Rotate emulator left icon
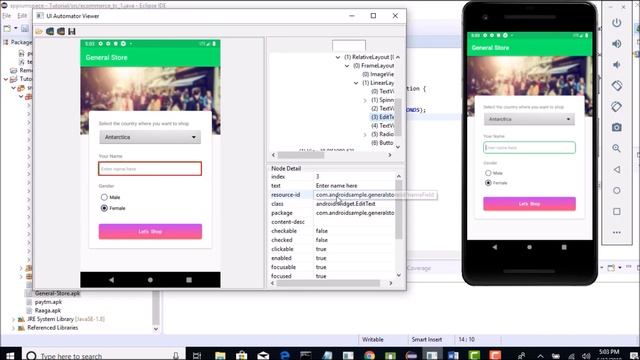This screenshot has height=360, width=640. (x=616, y=86)
